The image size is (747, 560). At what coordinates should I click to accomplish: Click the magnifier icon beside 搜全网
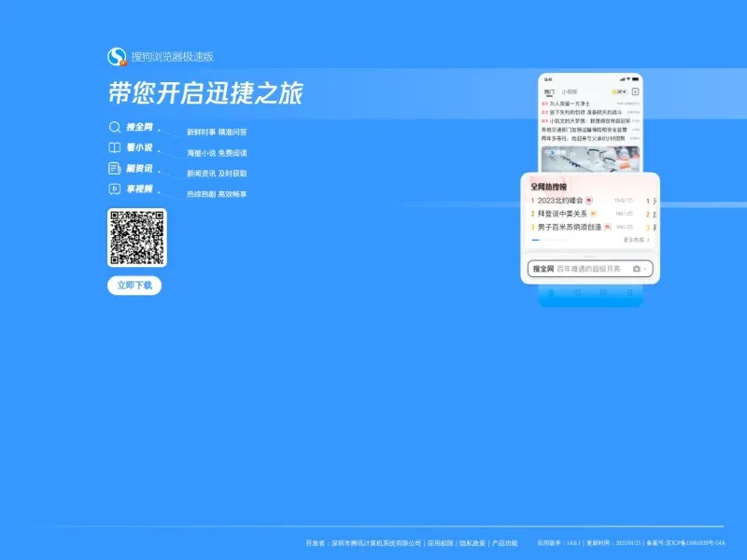pyautogui.click(x=114, y=127)
